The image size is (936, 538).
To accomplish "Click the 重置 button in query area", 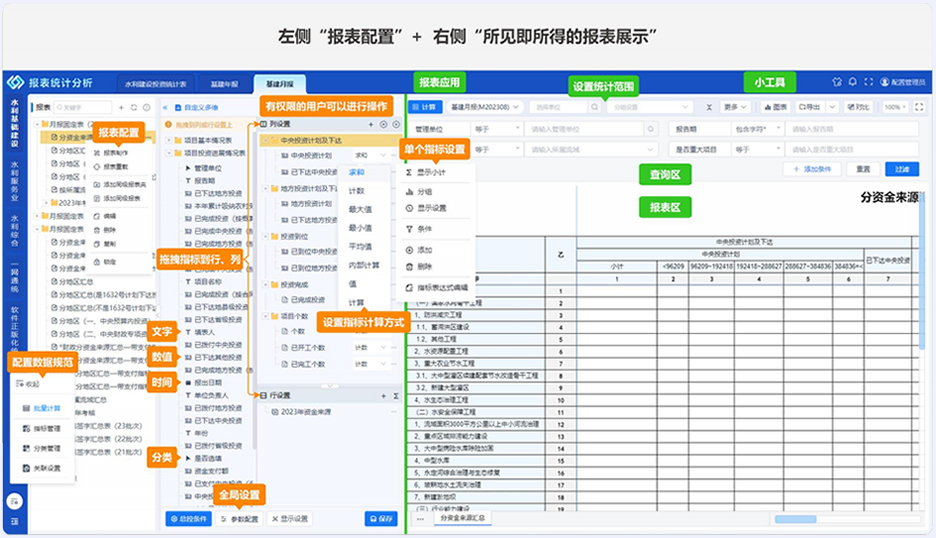I will 864,169.
